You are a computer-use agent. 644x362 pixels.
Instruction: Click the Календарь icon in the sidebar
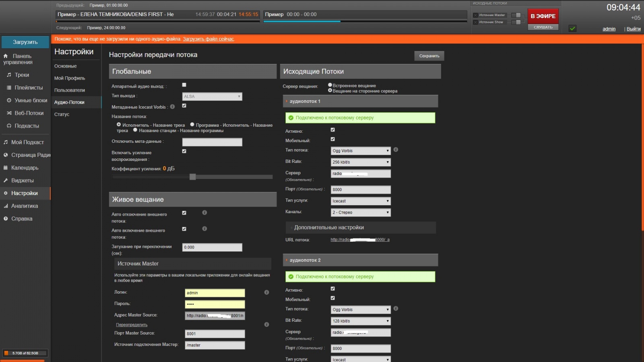[x=6, y=168]
